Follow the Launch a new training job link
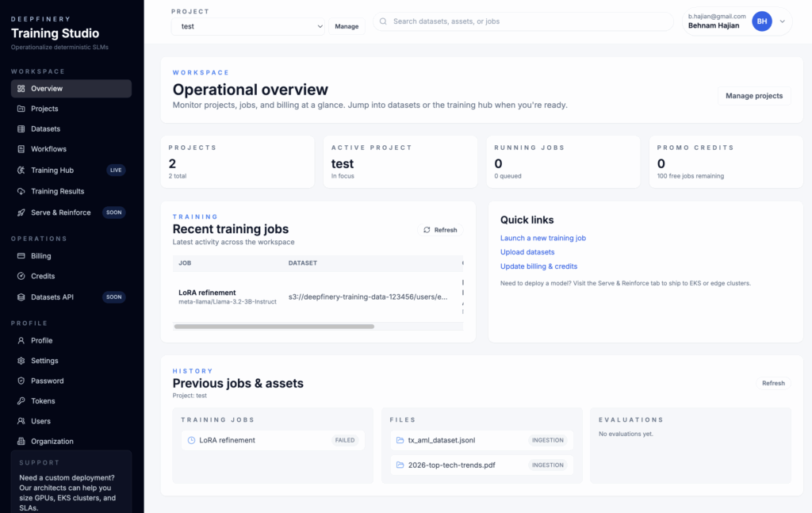Image resolution: width=812 pixels, height=513 pixels. point(542,238)
